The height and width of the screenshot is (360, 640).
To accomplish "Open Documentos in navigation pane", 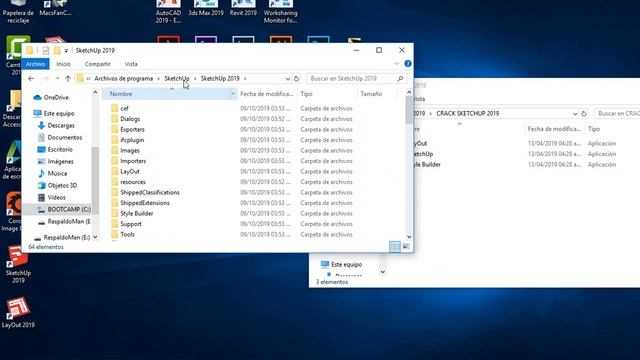I will coord(64,138).
